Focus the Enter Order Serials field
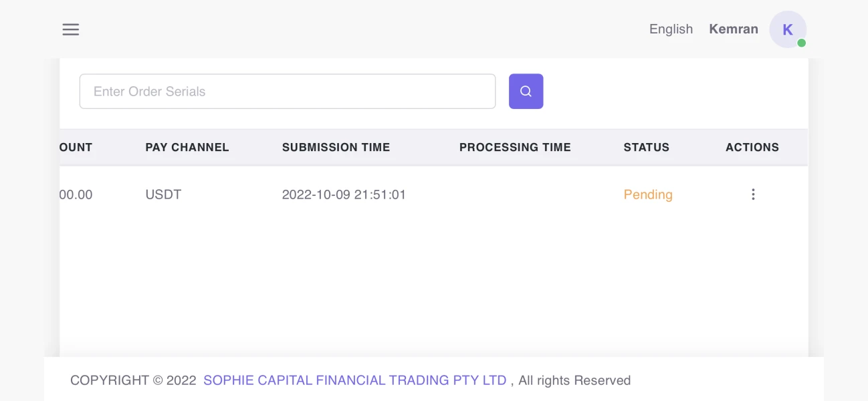 coord(287,92)
